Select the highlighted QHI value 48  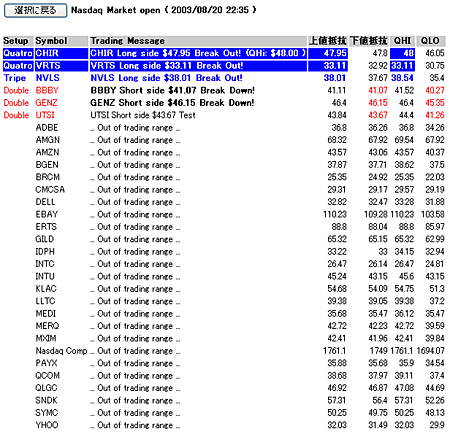tap(403, 53)
